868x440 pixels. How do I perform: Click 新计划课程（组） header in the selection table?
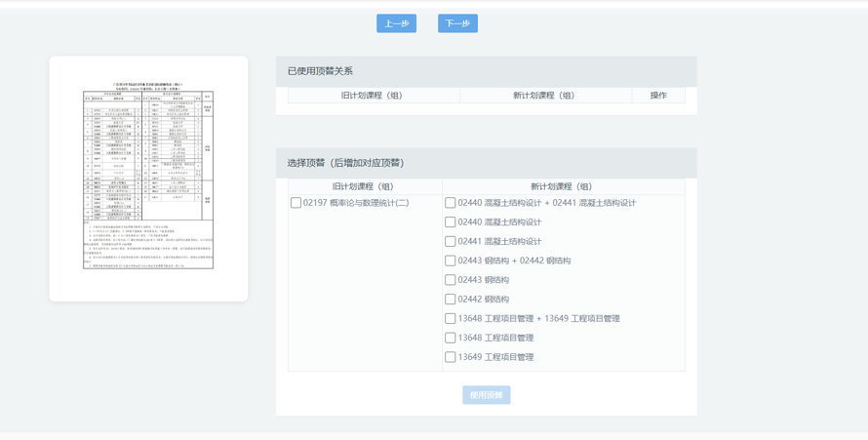click(x=563, y=186)
